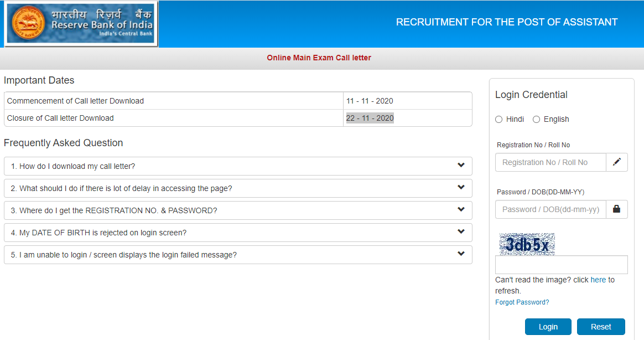Click the 'Important Dates' heading
The image size is (644, 340).
pos(39,80)
